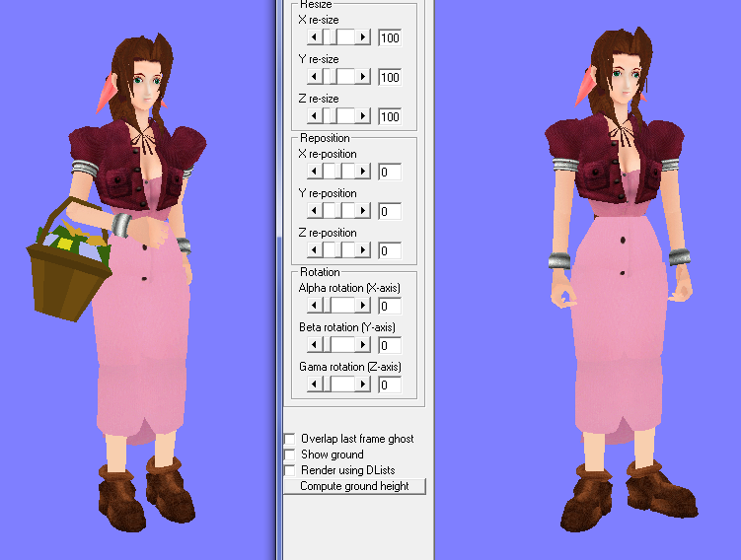Click the Beta rotation value field
The image size is (741, 560).
(390, 346)
